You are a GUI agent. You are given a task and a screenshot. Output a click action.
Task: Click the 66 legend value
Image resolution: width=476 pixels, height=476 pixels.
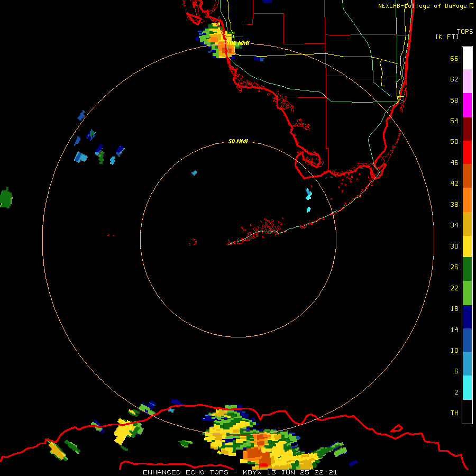click(x=454, y=58)
